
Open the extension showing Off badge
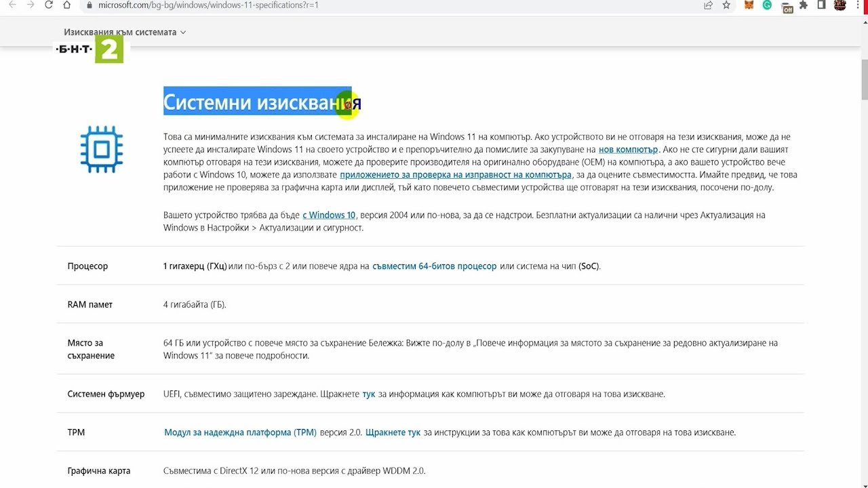tap(787, 6)
